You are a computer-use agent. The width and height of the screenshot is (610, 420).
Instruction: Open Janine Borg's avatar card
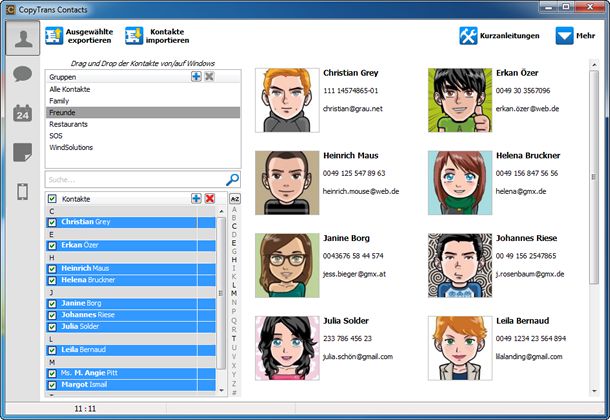tap(287, 265)
